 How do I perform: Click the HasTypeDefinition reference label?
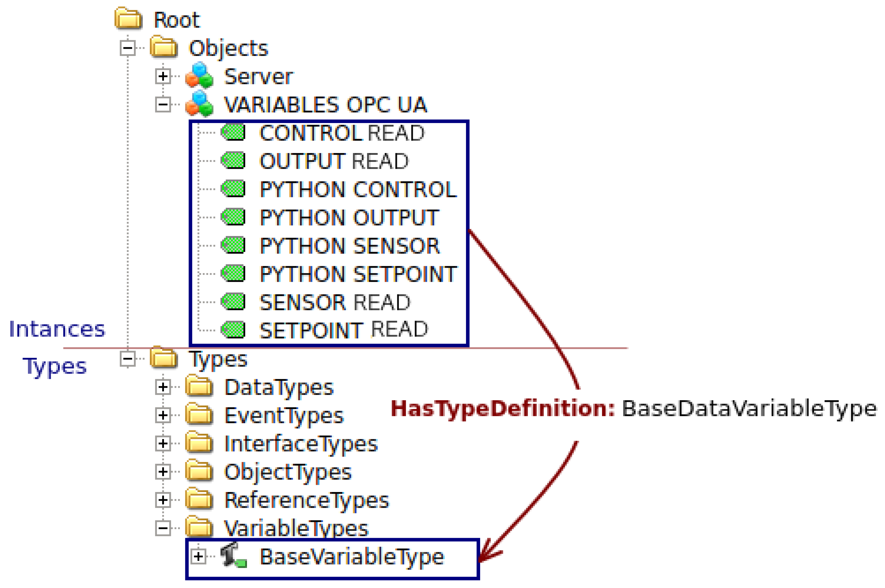(502, 408)
